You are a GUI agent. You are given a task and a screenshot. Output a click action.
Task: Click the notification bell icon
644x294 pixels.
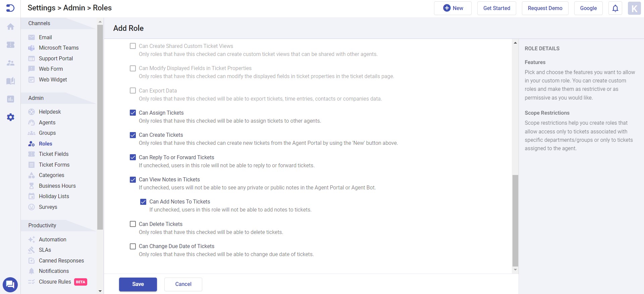click(x=615, y=8)
